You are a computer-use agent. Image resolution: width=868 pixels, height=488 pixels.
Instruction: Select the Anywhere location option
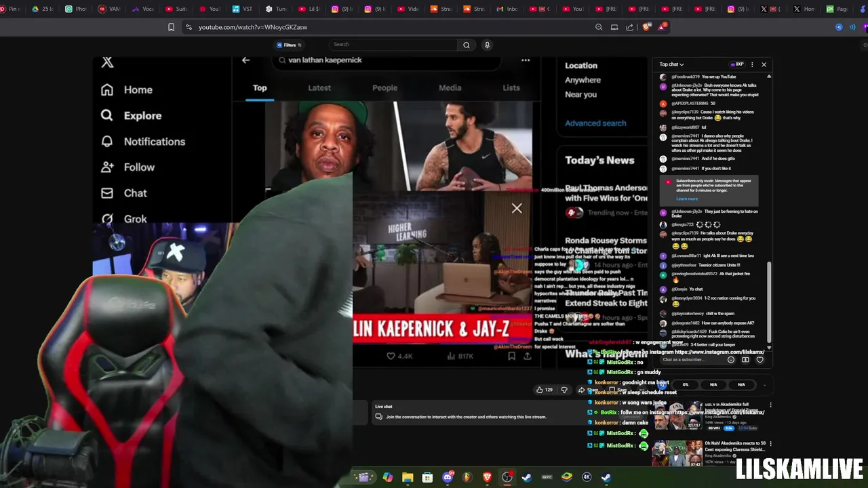(x=583, y=80)
